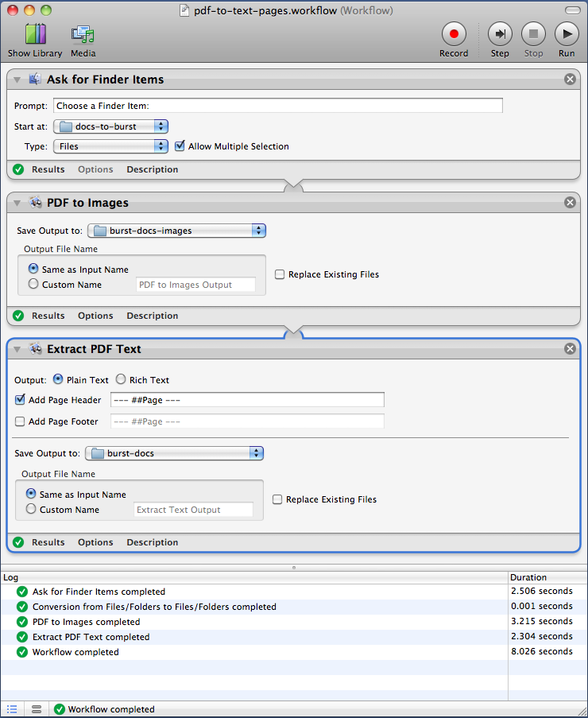Enable Add Page Footer checkbox
The width and height of the screenshot is (588, 718).
pyautogui.click(x=20, y=421)
